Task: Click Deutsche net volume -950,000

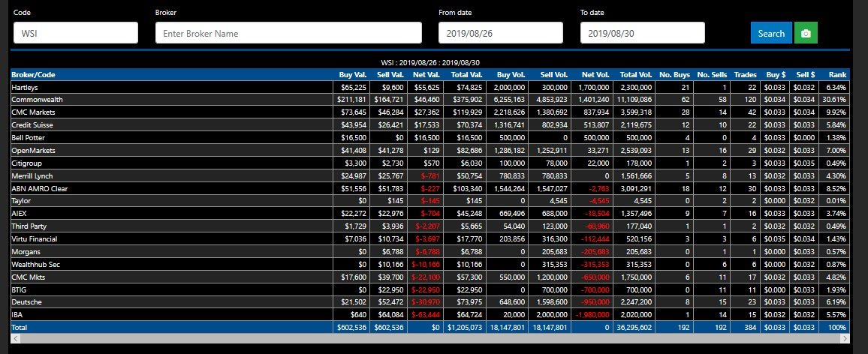Action: tap(594, 302)
